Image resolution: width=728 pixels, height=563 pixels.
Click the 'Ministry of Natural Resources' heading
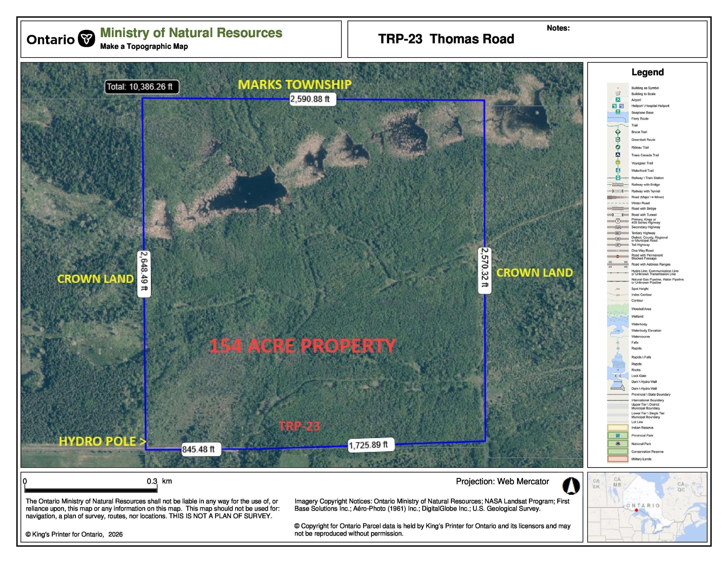(x=191, y=33)
